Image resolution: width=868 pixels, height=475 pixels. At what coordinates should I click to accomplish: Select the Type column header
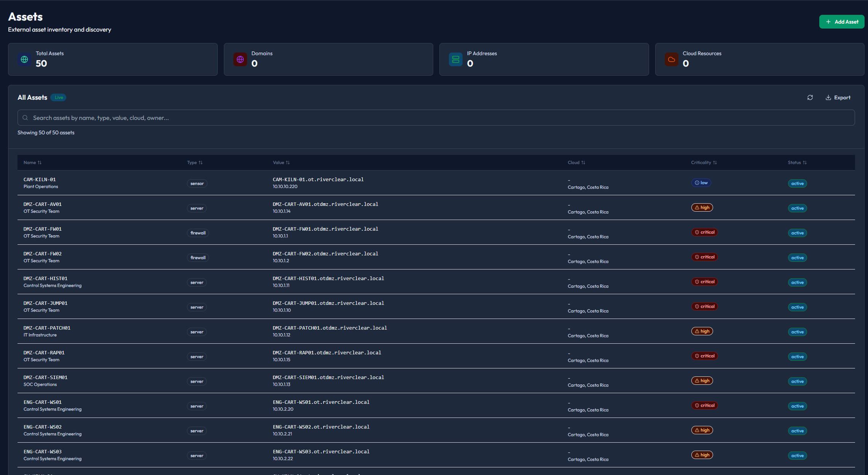[195, 163]
